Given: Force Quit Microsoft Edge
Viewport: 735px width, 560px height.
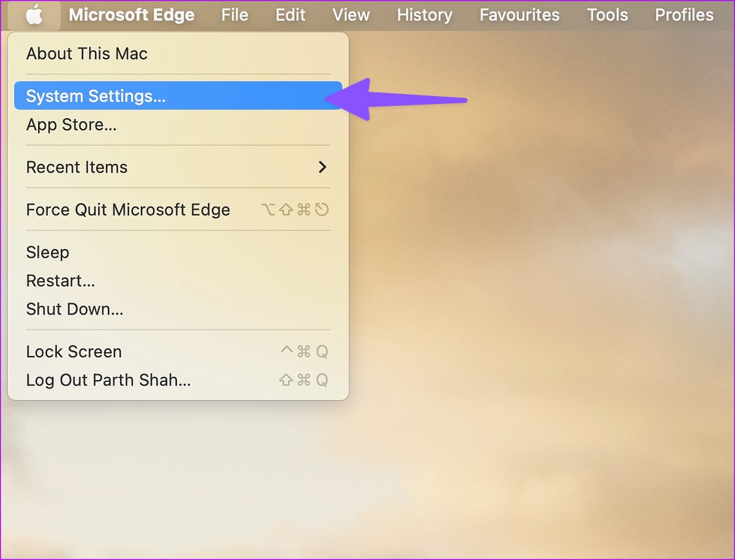Looking at the screenshot, I should tap(127, 209).
